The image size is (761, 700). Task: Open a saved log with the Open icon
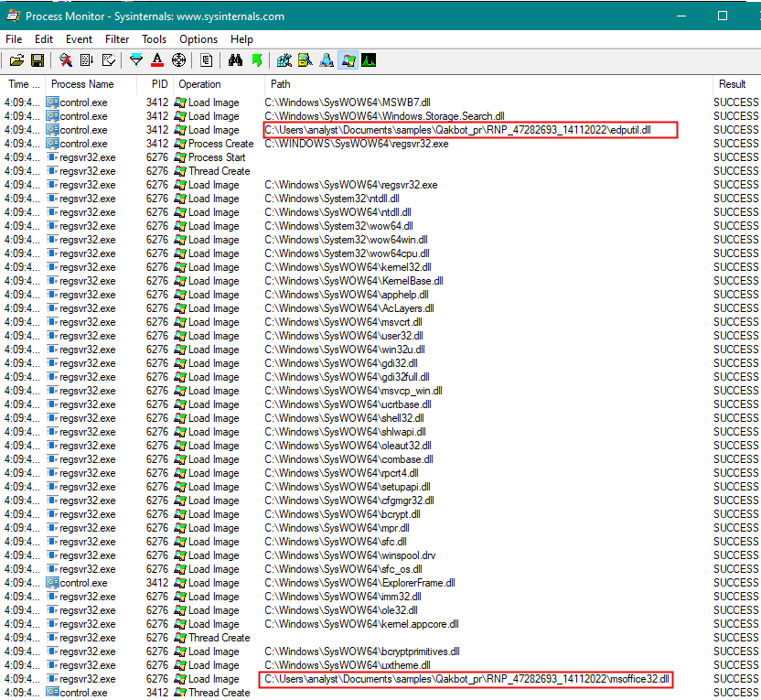point(16,60)
